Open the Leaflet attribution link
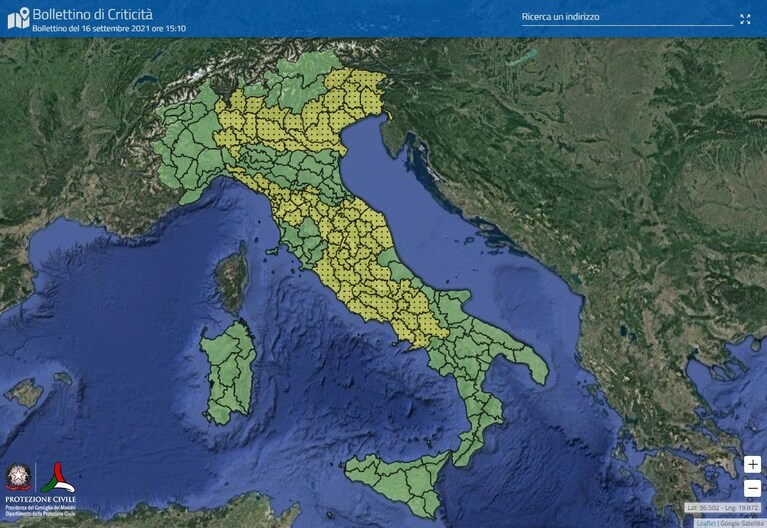The image size is (767, 528). (706, 524)
